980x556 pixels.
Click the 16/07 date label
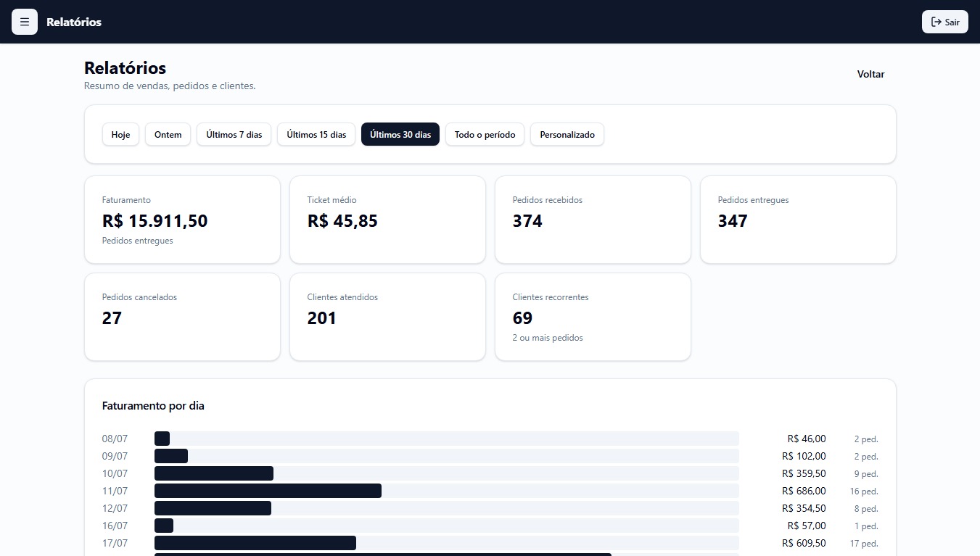[115, 526]
